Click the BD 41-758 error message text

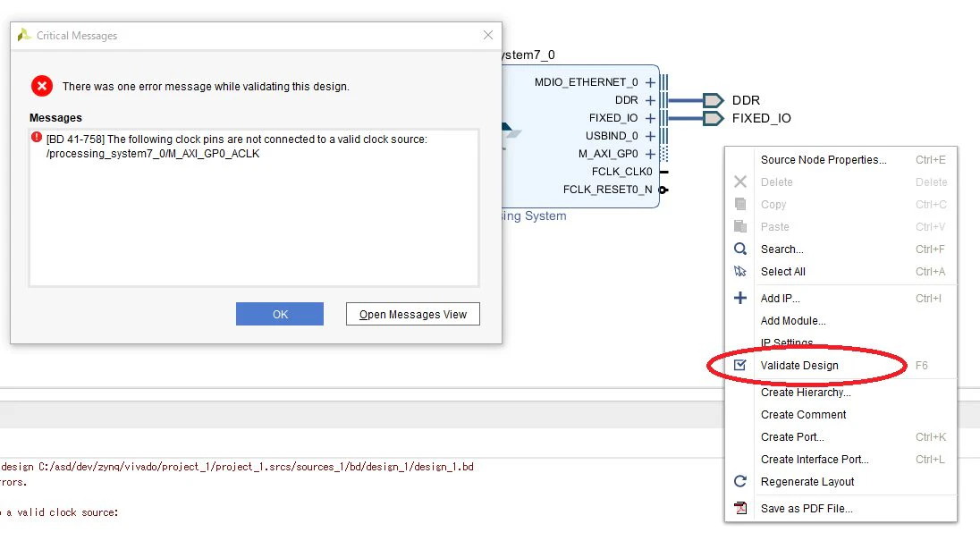pyautogui.click(x=237, y=146)
